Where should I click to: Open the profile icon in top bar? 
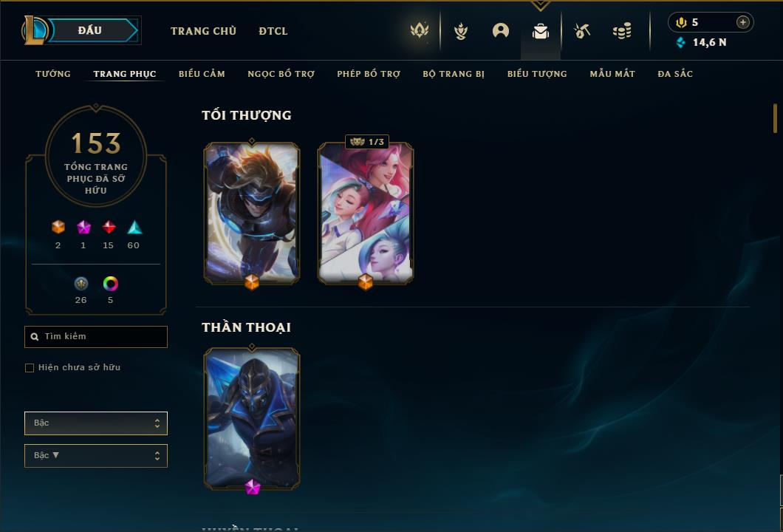[500, 31]
